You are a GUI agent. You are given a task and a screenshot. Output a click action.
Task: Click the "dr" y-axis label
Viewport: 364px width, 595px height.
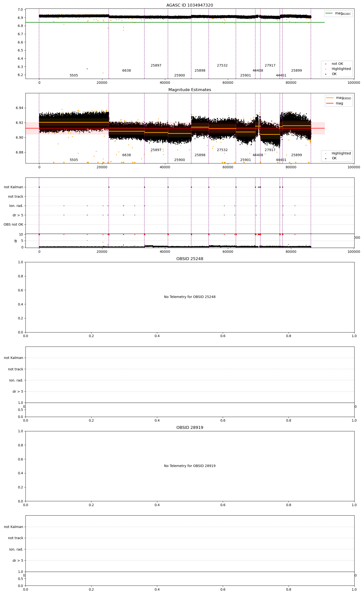16,241
